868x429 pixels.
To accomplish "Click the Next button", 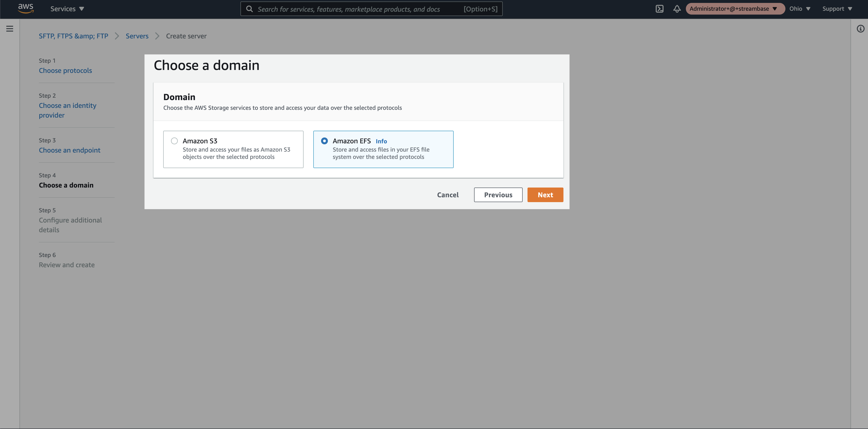I will pos(545,195).
